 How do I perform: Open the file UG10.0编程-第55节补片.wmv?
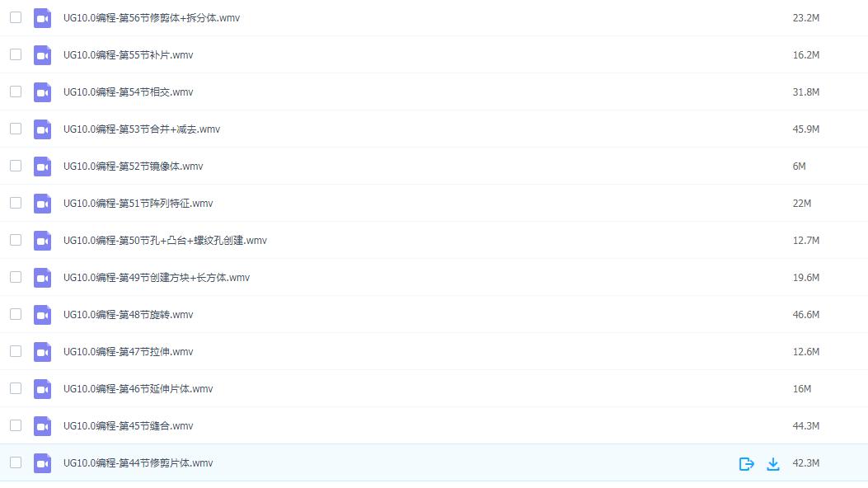(128, 54)
